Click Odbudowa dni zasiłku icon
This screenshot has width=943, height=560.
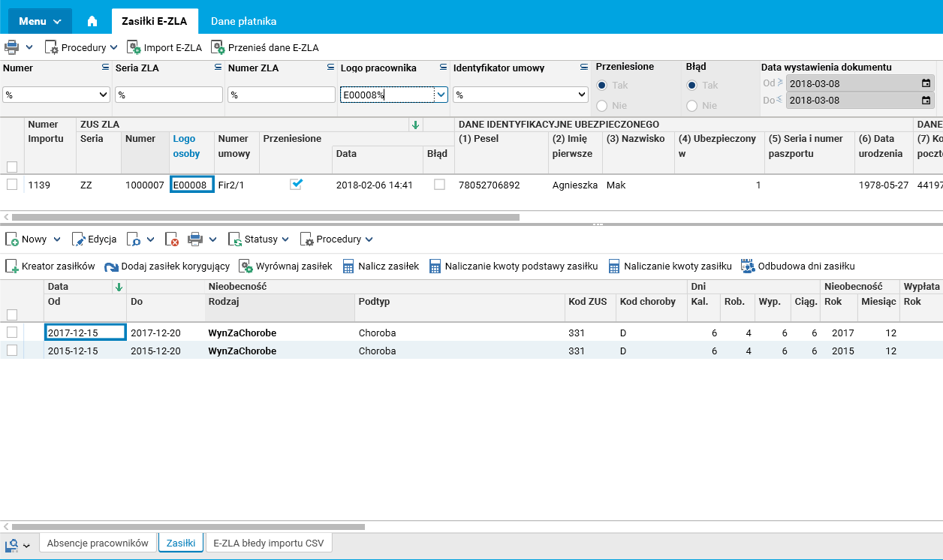(x=747, y=266)
